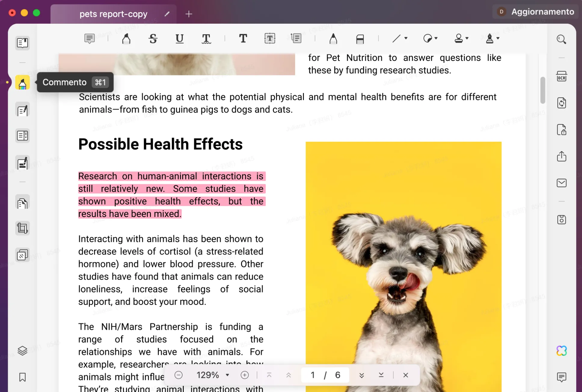Toggle the sidebar document panel icon
Image resolution: width=582 pixels, height=392 pixels.
23,42
